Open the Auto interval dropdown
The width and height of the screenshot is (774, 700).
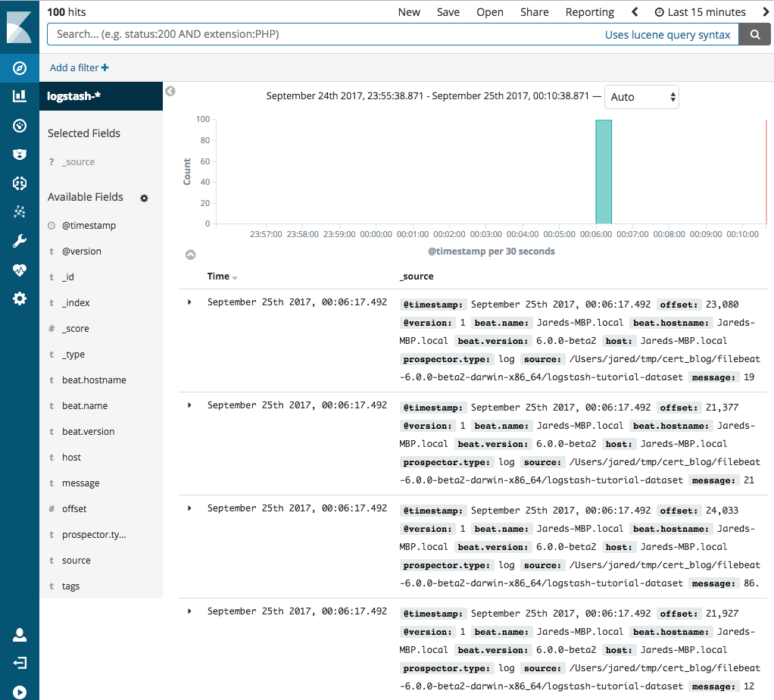pyautogui.click(x=641, y=97)
